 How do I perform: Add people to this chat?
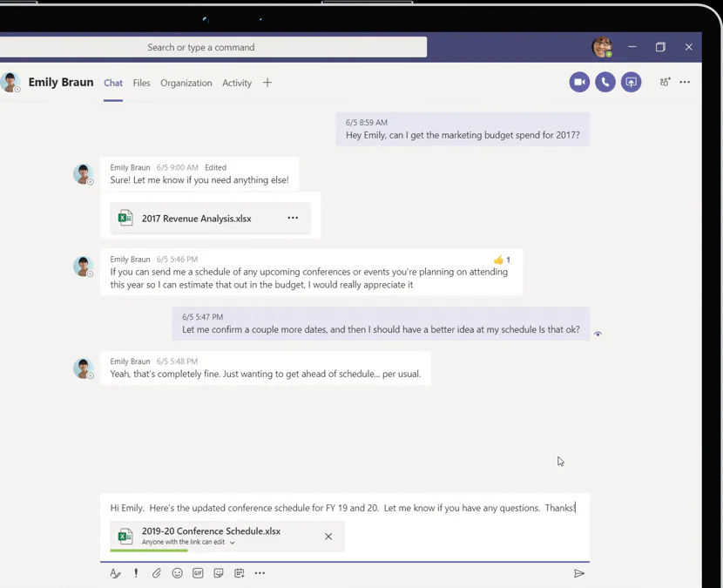pos(665,82)
